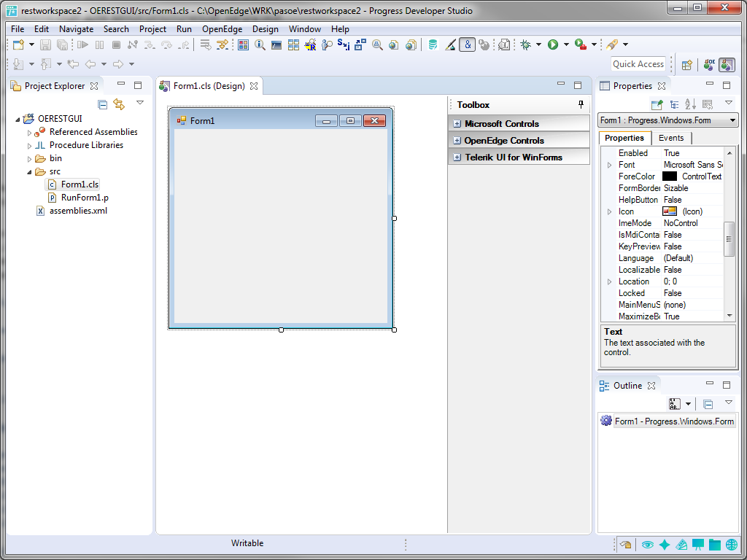The width and height of the screenshot is (747, 560).
Task: Click the Run with red toolbox icon
Action: pos(580,44)
